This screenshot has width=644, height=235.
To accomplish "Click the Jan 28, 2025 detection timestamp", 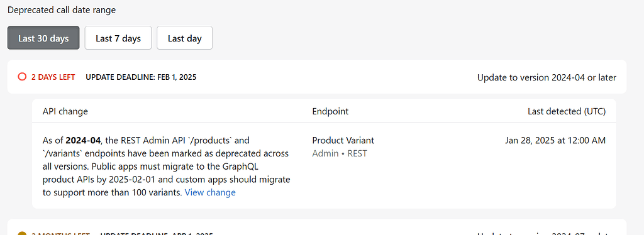I will click(x=555, y=140).
